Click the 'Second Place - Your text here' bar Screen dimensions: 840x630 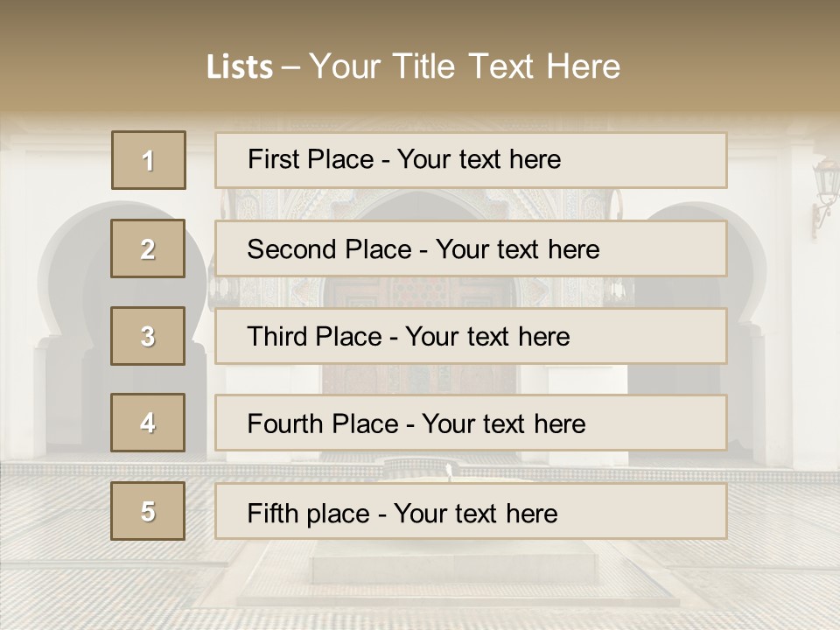coord(471,248)
